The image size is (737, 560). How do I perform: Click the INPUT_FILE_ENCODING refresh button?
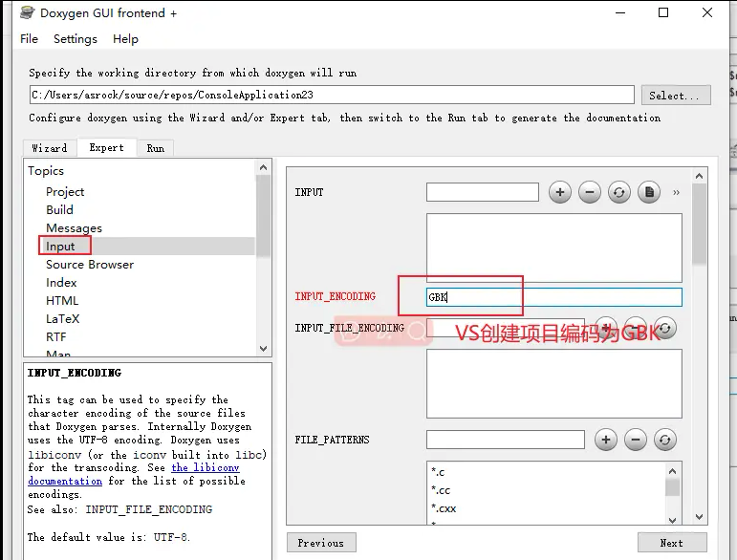tap(665, 328)
